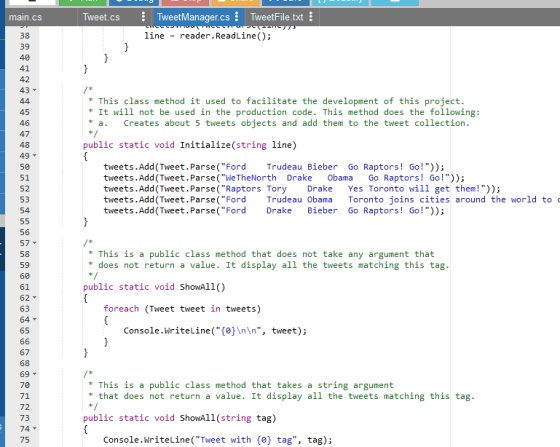
Task: Fold the ShowAll() body at line 62
Action: pos(35,298)
